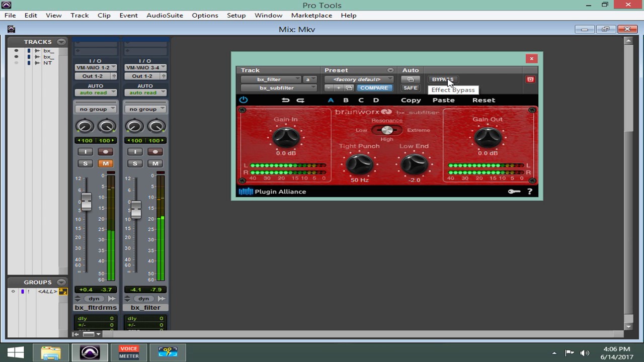This screenshot has width=644, height=362.
Task: Open the Pro Tools taskbar icon
Action: [90, 352]
